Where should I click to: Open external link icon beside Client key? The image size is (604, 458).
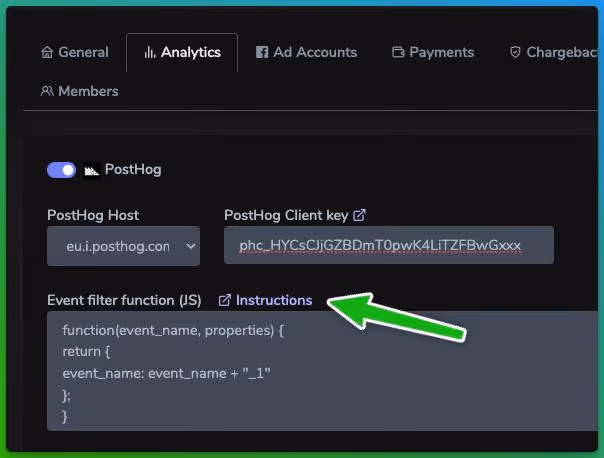[x=359, y=215]
